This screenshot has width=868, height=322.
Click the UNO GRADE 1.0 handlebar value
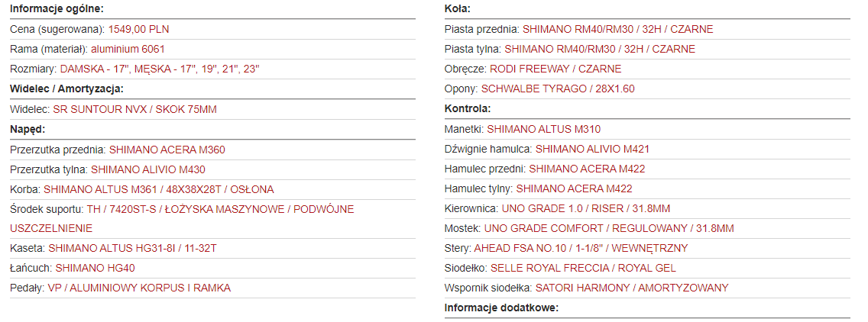point(586,208)
